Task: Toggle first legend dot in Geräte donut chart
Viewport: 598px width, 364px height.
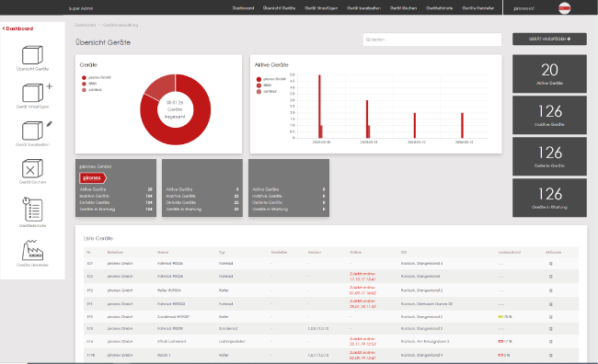Action: [x=84, y=78]
